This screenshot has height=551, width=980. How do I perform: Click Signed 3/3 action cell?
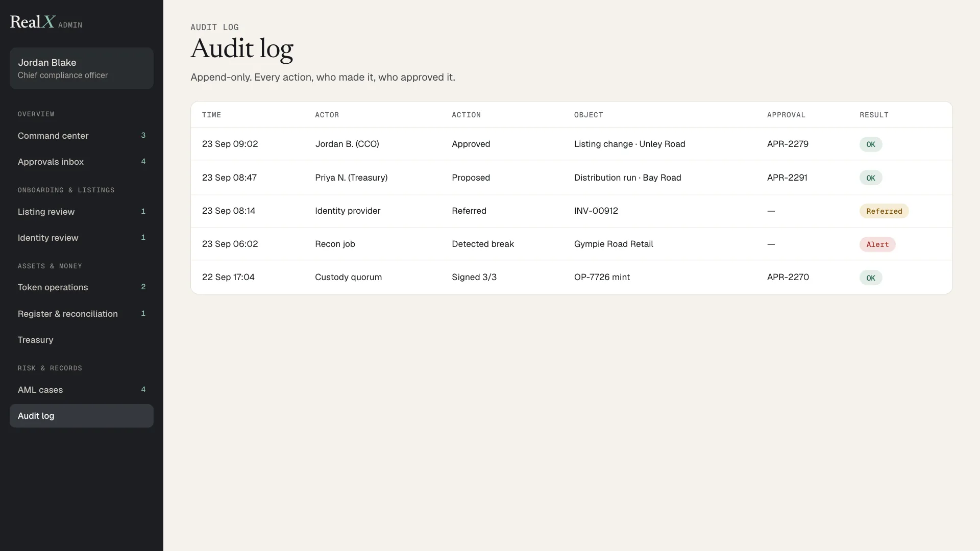click(474, 277)
